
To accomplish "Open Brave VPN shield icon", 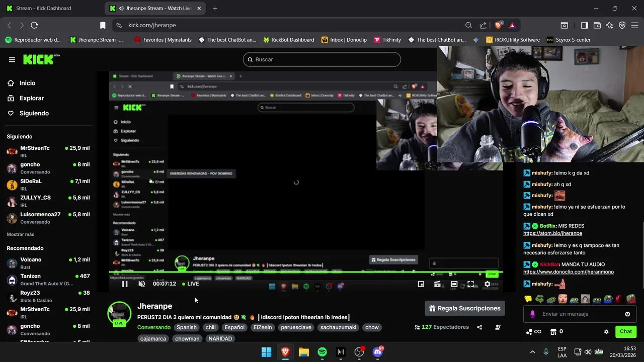I will [x=622, y=25].
